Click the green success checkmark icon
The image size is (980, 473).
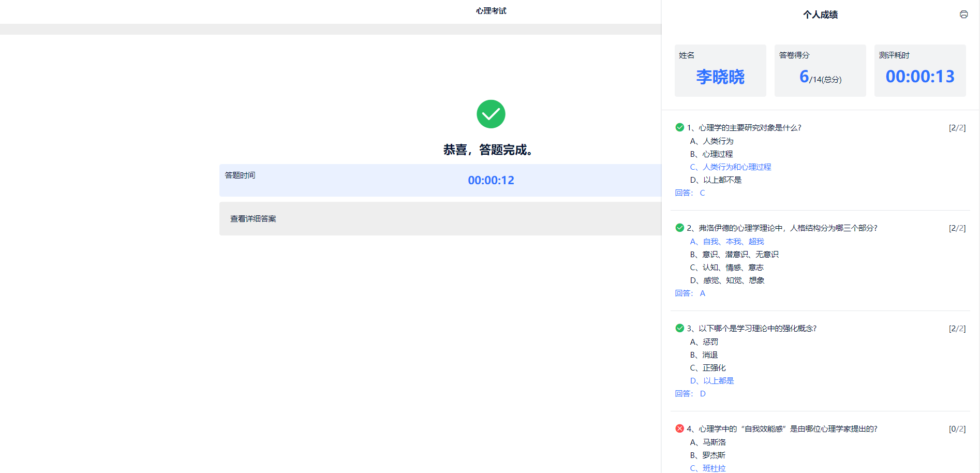point(491,114)
